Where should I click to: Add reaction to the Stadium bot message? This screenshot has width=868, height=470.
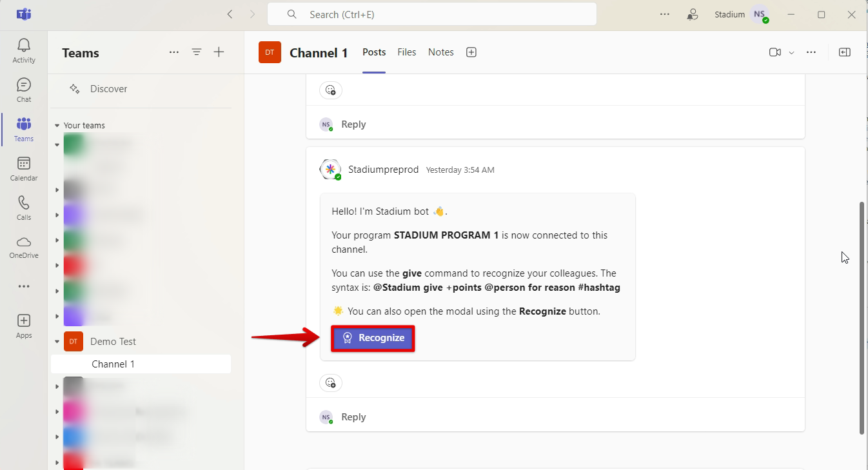point(331,383)
